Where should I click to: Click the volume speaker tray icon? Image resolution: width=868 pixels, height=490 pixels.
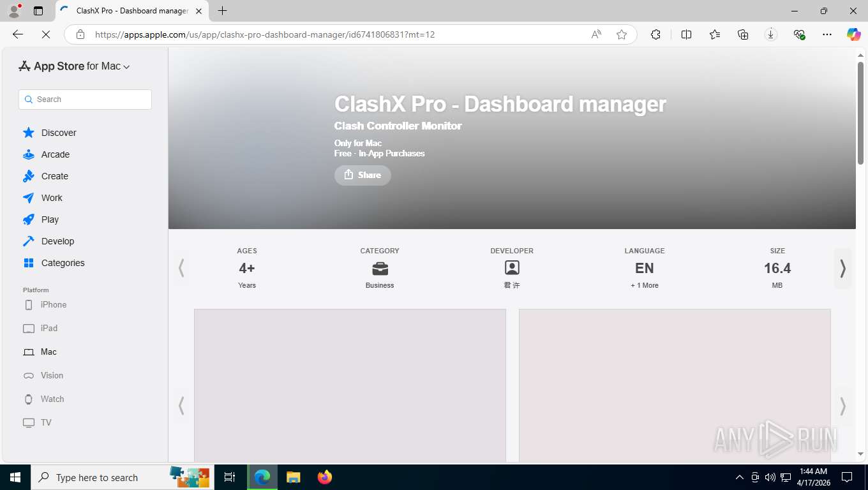(x=770, y=477)
